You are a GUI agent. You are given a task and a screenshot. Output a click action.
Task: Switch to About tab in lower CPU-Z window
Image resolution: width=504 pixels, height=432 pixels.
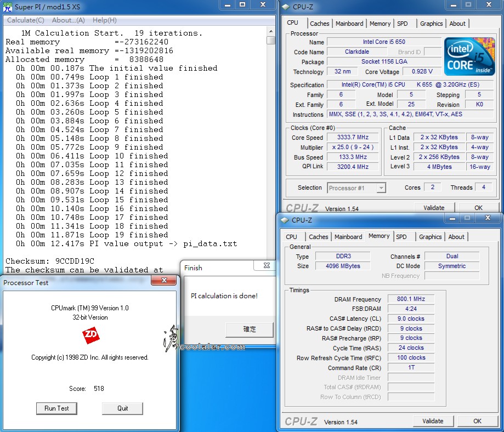click(456, 237)
